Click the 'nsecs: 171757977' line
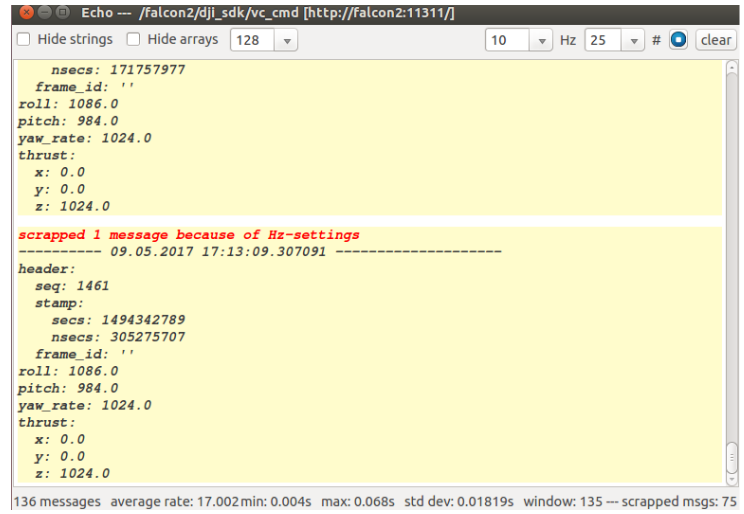The image size is (744, 514). (x=119, y=70)
